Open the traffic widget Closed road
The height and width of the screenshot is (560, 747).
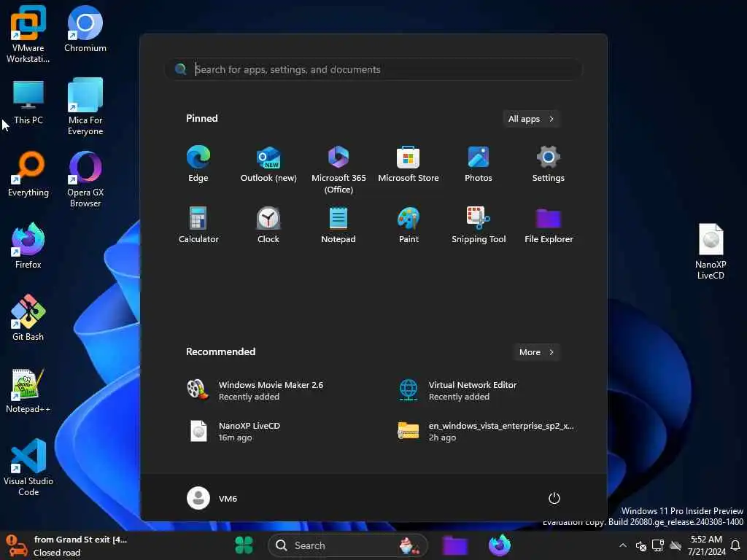click(x=66, y=545)
